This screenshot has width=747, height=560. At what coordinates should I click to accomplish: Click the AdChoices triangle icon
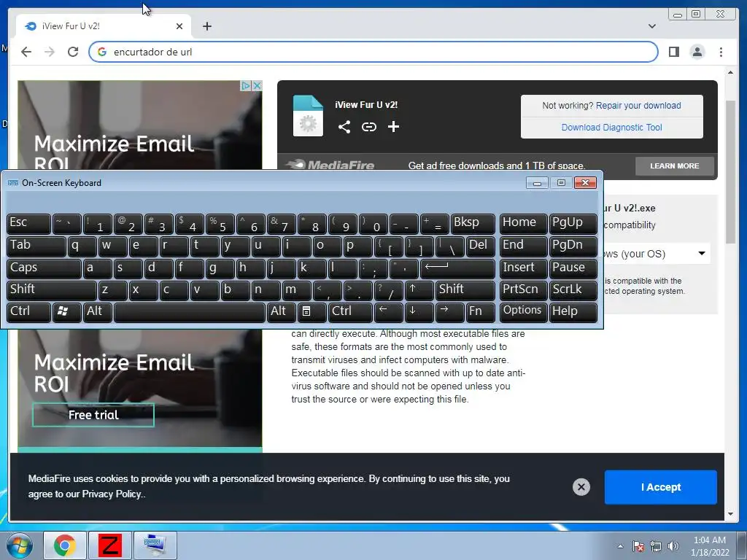point(246,86)
